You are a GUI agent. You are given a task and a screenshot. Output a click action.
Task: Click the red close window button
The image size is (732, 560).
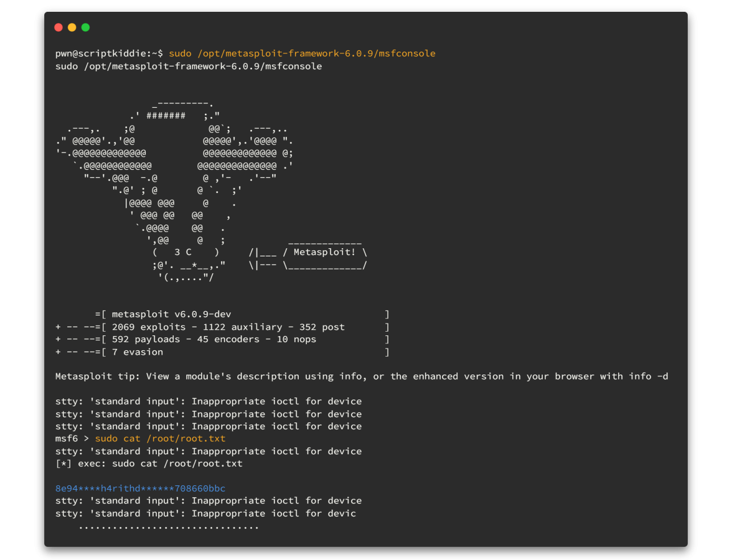point(59,27)
